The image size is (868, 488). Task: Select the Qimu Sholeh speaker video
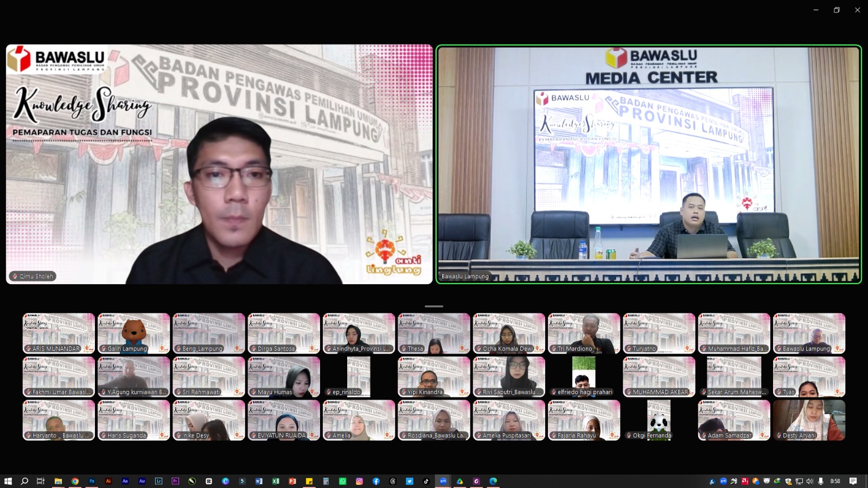(x=219, y=164)
